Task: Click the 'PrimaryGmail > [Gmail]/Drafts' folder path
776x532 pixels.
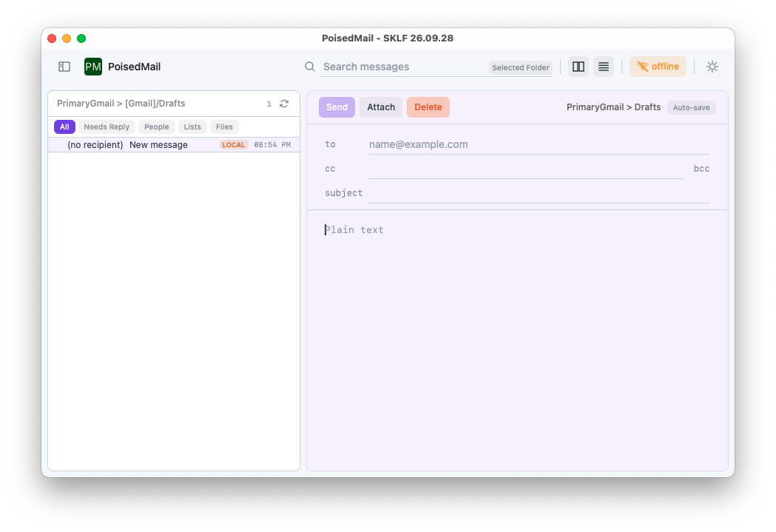Action: (x=121, y=104)
